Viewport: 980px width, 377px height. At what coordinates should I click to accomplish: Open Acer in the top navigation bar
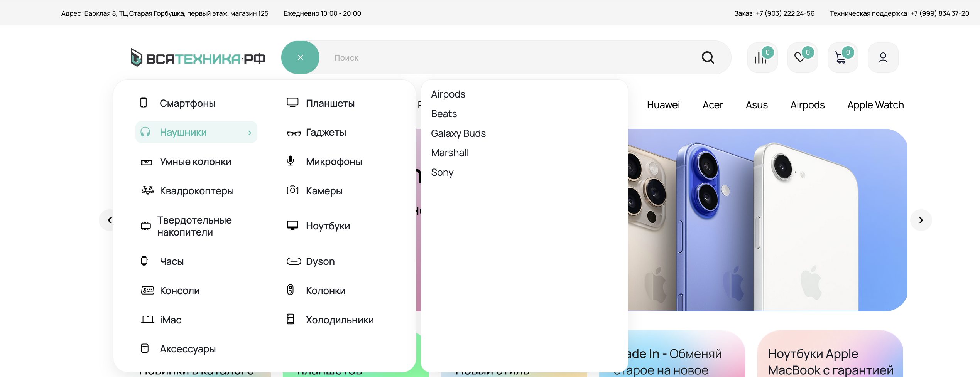[713, 105]
